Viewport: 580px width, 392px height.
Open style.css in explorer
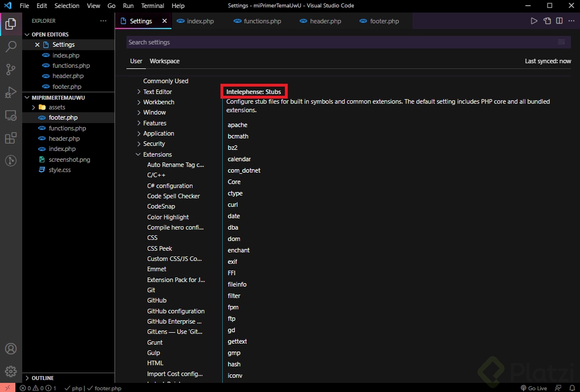[60, 170]
